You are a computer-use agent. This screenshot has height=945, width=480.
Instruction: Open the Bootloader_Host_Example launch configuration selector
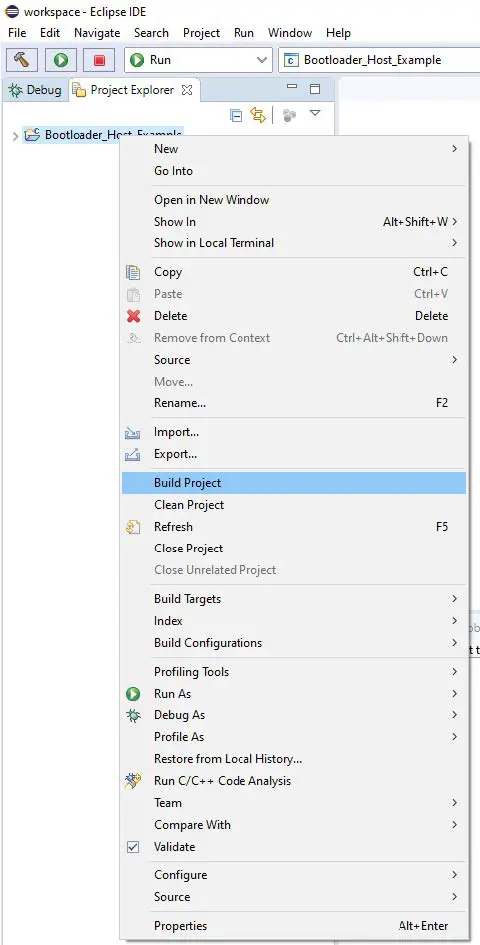379,60
